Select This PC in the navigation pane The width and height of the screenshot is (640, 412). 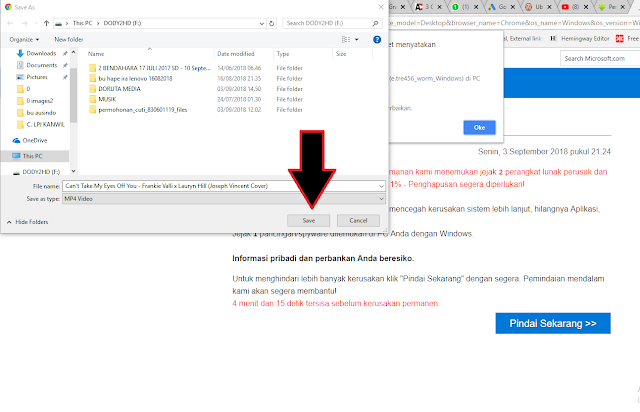(35, 156)
